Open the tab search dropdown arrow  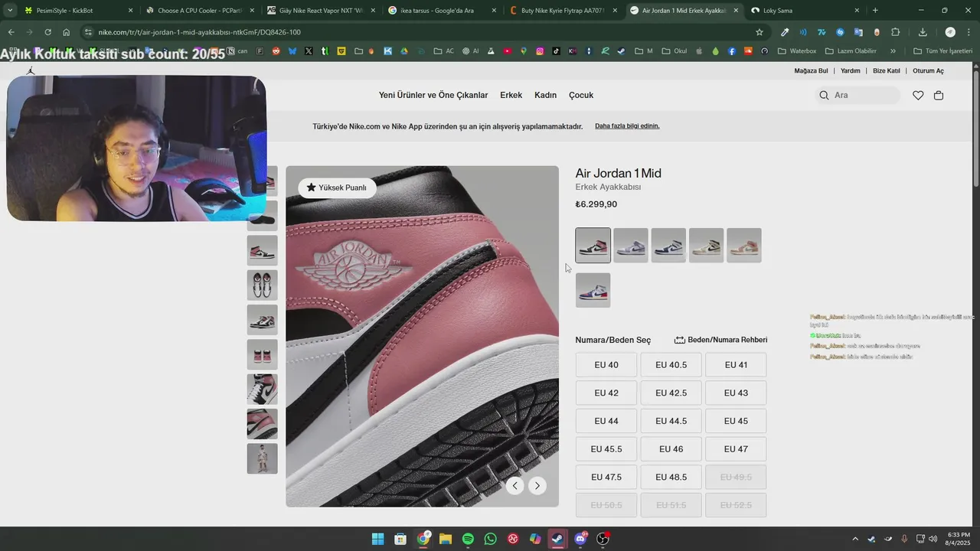10,10
